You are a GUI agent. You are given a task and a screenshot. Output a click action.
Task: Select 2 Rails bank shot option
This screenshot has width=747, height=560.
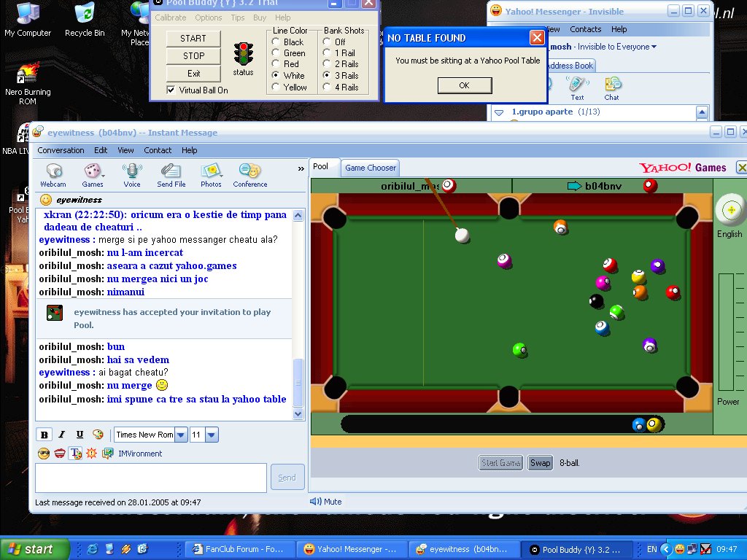tap(326, 64)
